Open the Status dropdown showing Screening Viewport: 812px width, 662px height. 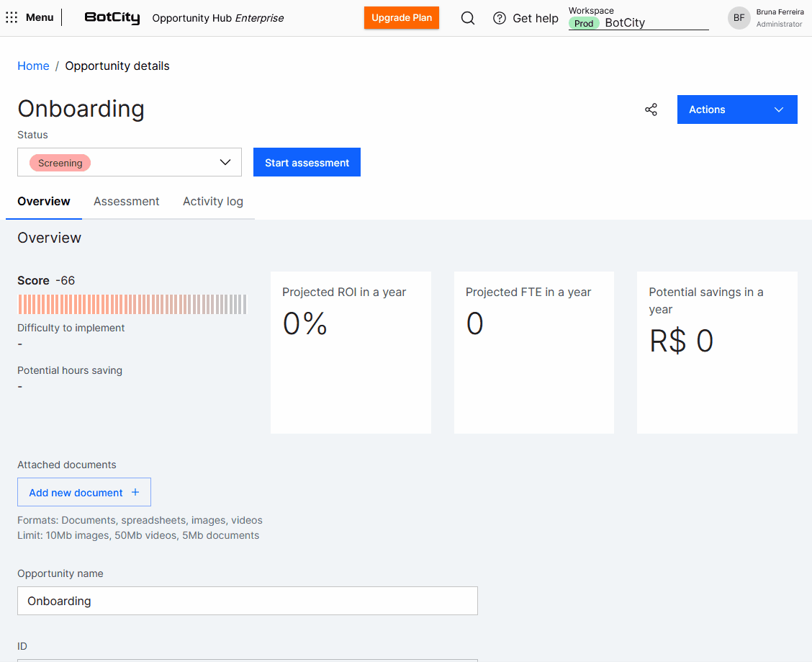point(130,162)
